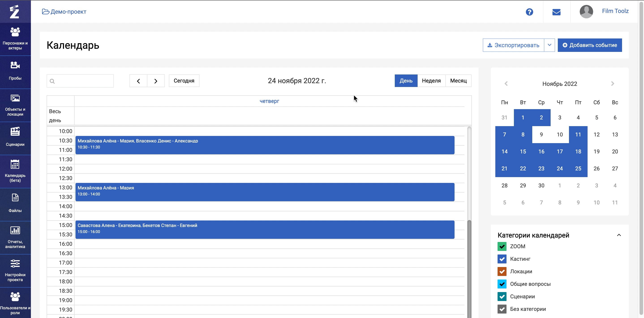Select 30 in mini calendar
The height and width of the screenshot is (318, 644).
pos(541,185)
